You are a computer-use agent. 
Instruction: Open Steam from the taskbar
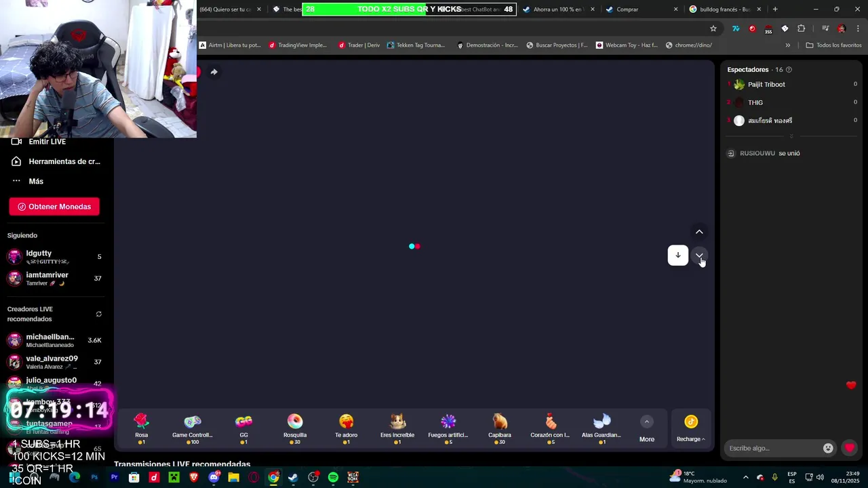coord(293,477)
